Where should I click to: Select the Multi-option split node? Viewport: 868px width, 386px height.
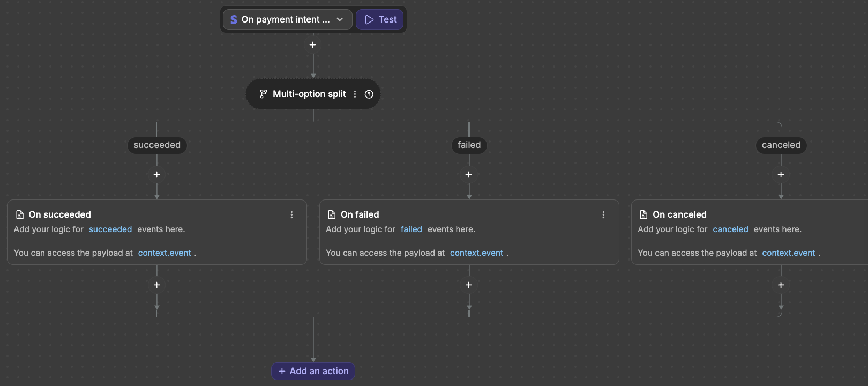[313, 94]
